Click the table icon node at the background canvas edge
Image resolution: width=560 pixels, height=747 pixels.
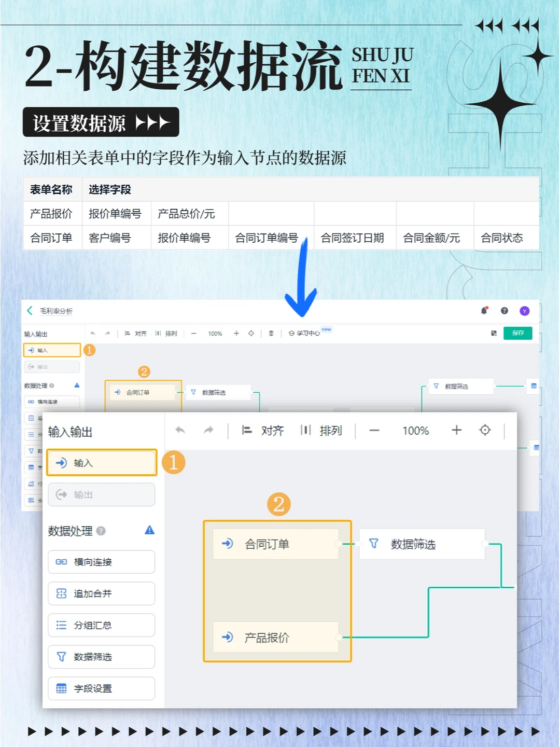[534, 386]
